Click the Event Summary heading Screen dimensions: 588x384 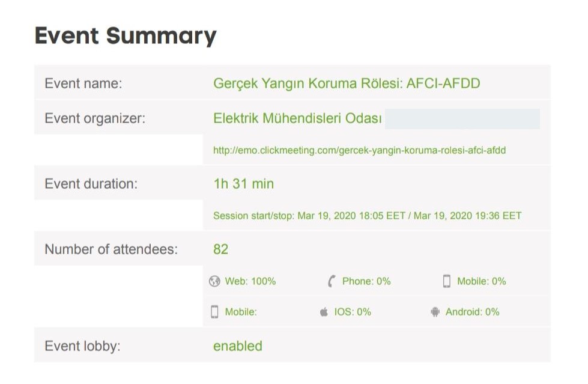[126, 36]
